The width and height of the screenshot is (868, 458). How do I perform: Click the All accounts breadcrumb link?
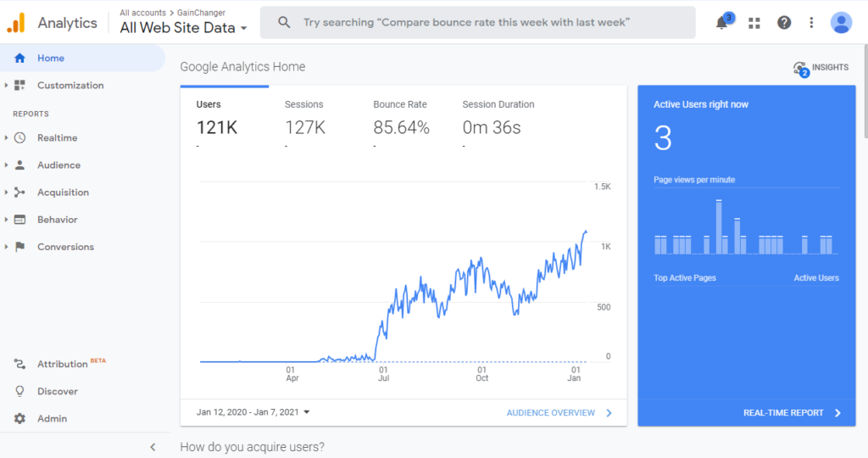click(142, 12)
